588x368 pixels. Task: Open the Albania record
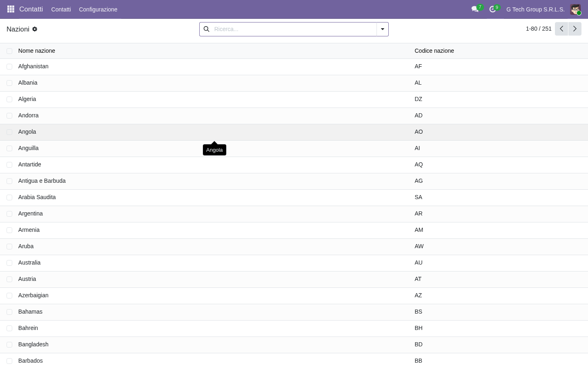click(294, 83)
